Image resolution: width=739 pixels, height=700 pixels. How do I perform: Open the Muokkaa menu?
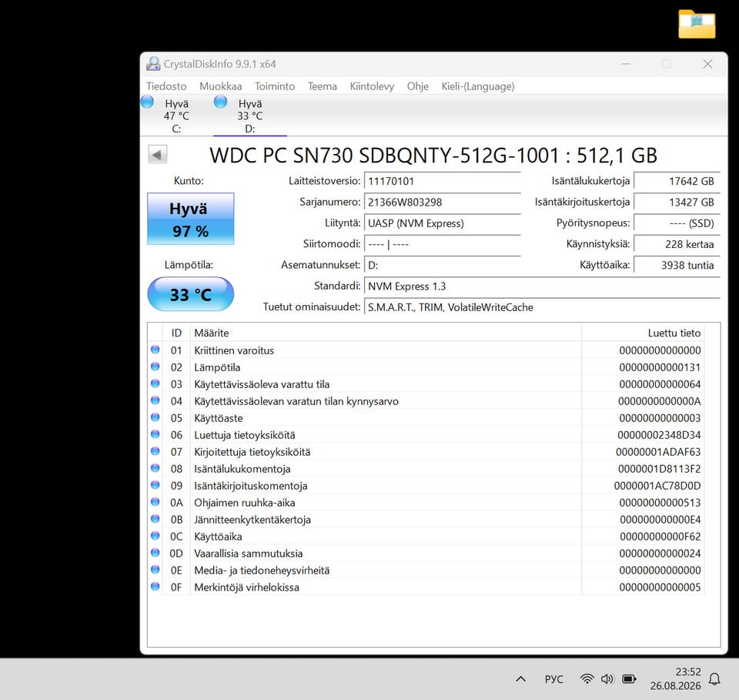click(221, 86)
